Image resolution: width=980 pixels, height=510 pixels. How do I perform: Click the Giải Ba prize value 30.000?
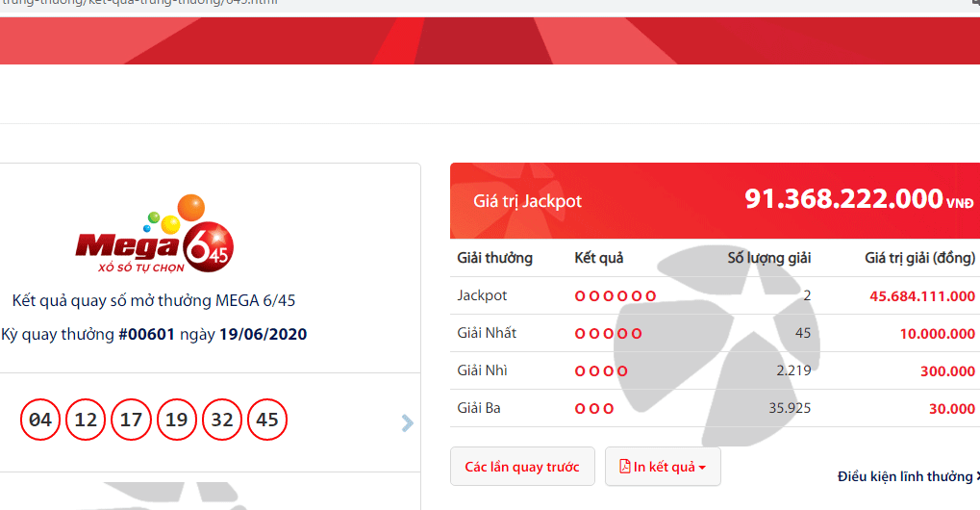click(951, 409)
